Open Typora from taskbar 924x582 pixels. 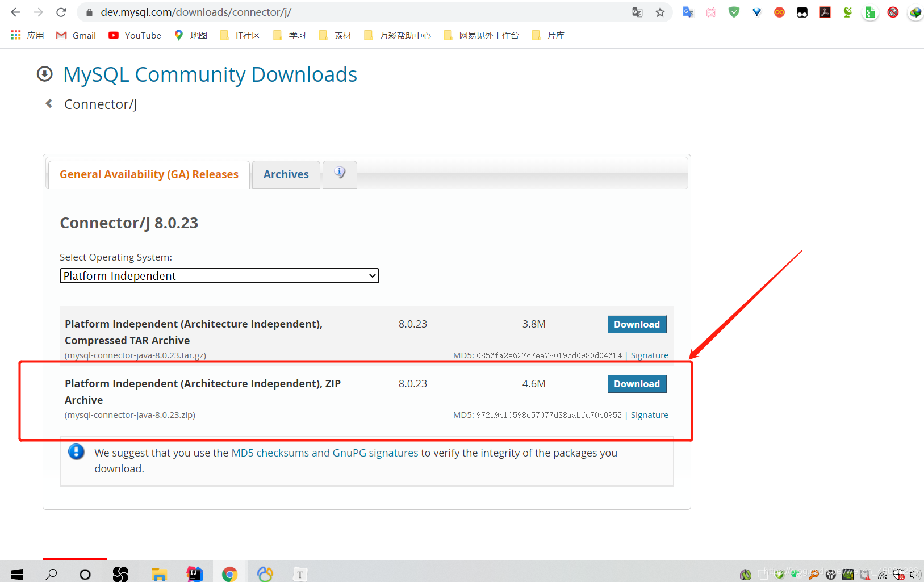(300, 574)
